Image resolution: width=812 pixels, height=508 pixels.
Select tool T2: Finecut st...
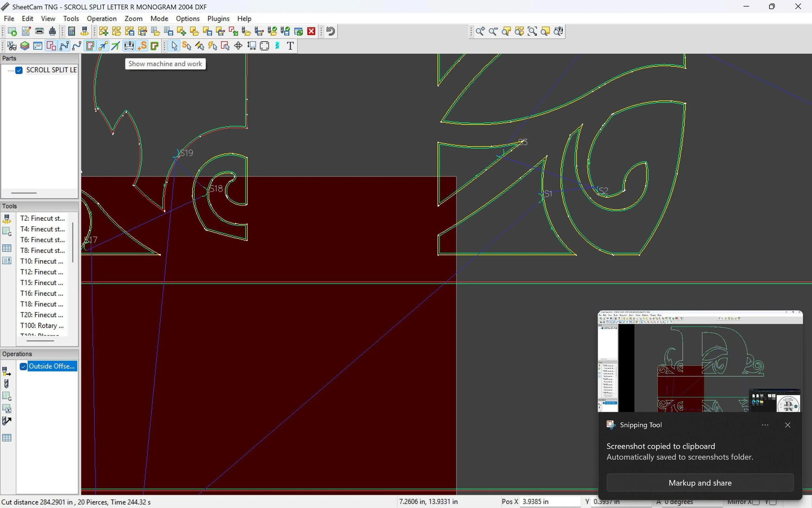(x=42, y=218)
